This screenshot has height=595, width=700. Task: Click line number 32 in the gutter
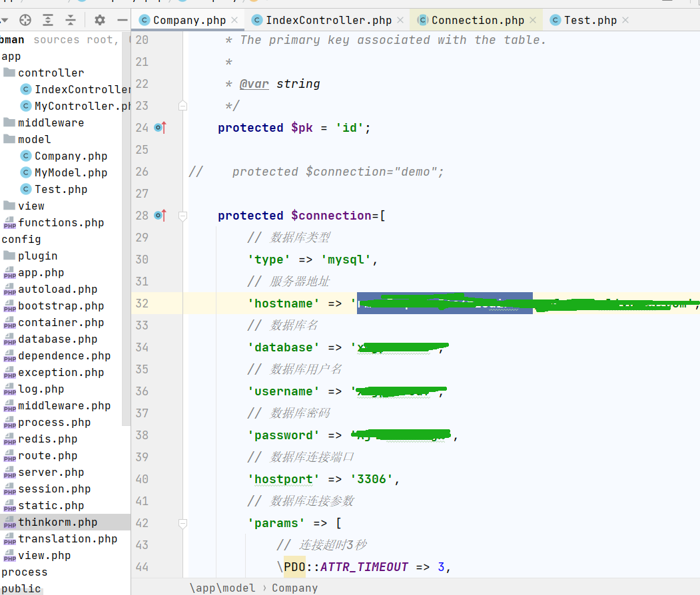pyautogui.click(x=142, y=303)
